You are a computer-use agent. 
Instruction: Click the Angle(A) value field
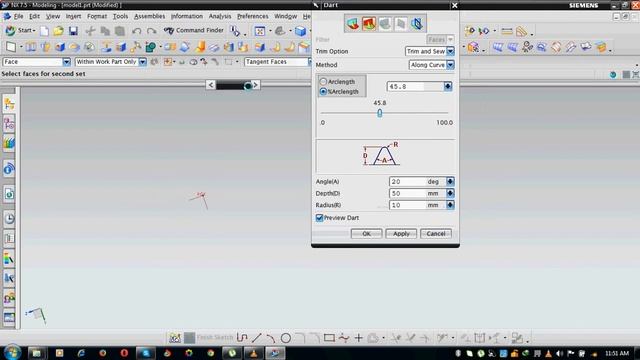click(407, 182)
